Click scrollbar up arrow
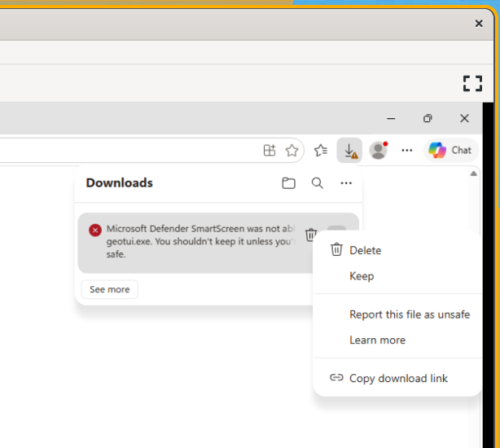This screenshot has width=500, height=448. point(473,173)
